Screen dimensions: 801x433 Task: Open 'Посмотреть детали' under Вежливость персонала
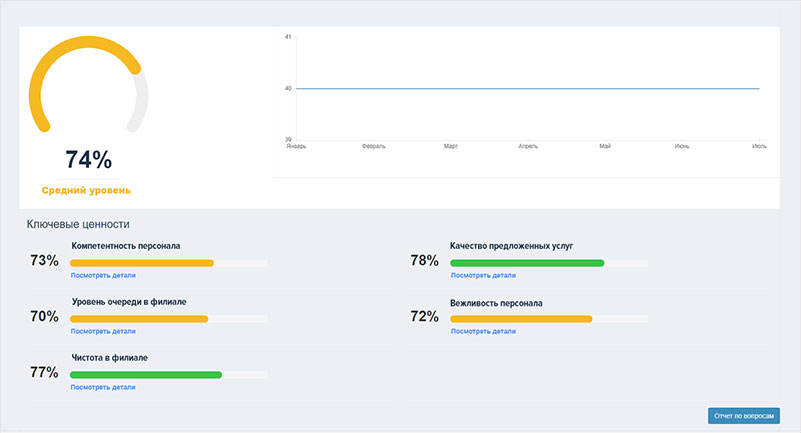tap(483, 331)
